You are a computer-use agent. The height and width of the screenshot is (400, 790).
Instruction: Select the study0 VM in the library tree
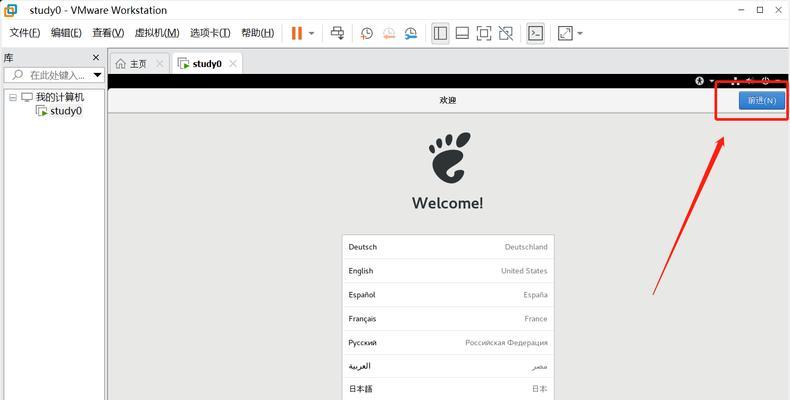[65, 111]
